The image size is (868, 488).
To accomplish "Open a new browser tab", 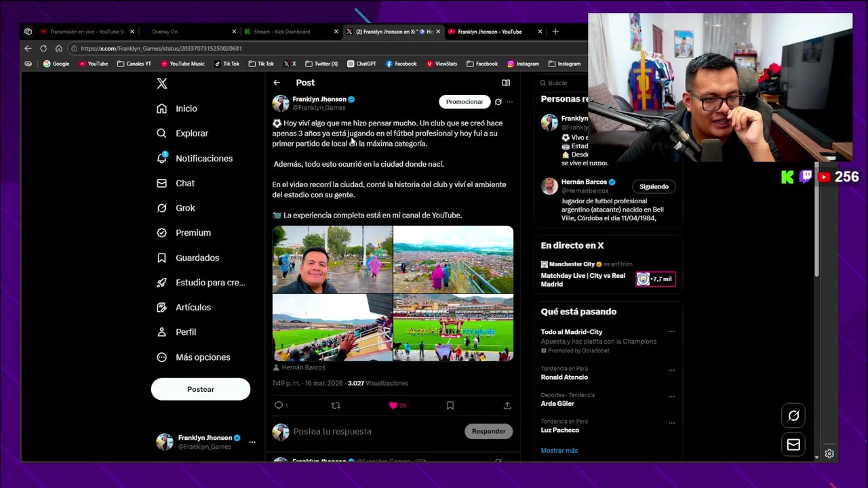I will point(555,31).
